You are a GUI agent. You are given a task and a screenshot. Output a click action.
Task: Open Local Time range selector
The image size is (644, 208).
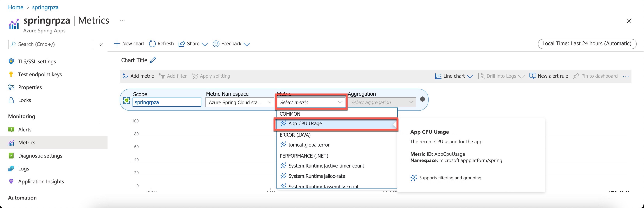pyautogui.click(x=587, y=44)
